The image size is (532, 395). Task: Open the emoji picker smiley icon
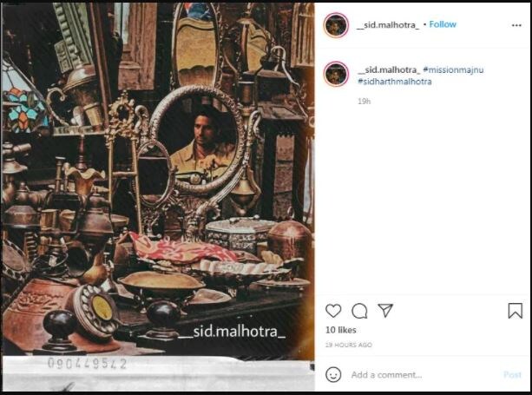pyautogui.click(x=333, y=375)
